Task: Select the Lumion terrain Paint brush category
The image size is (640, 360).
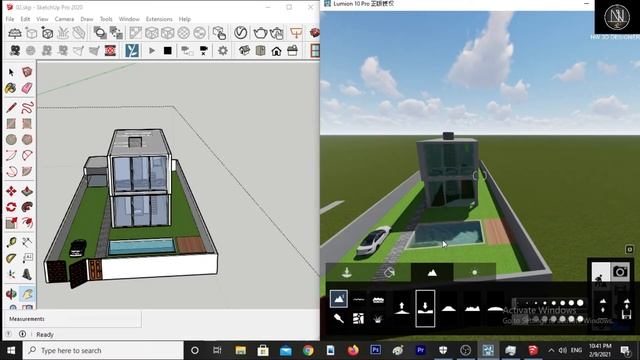Action: pos(339,318)
